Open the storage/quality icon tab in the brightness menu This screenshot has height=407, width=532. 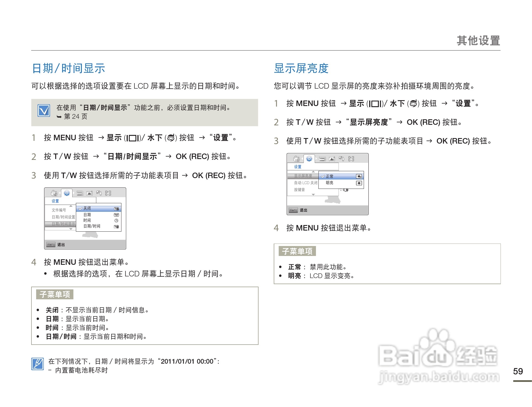click(x=322, y=159)
